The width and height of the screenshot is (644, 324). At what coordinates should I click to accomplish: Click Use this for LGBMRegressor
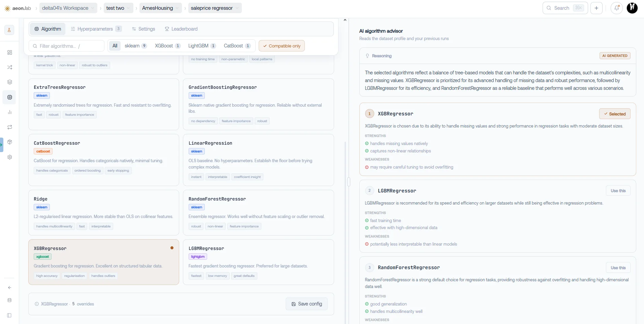pos(618,191)
